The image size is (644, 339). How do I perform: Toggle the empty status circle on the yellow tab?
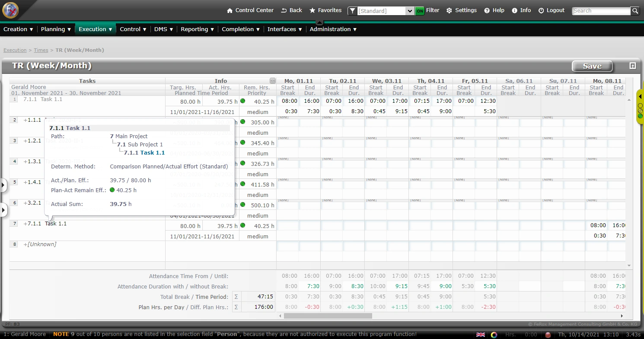coord(640,105)
